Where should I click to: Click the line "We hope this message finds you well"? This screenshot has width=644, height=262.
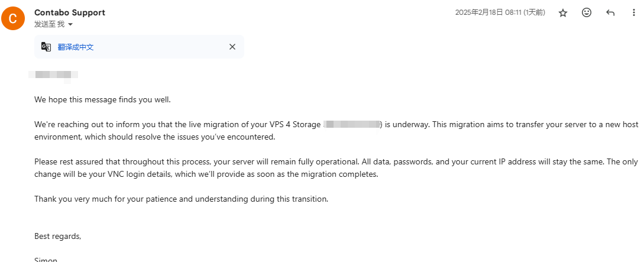pyautogui.click(x=102, y=99)
